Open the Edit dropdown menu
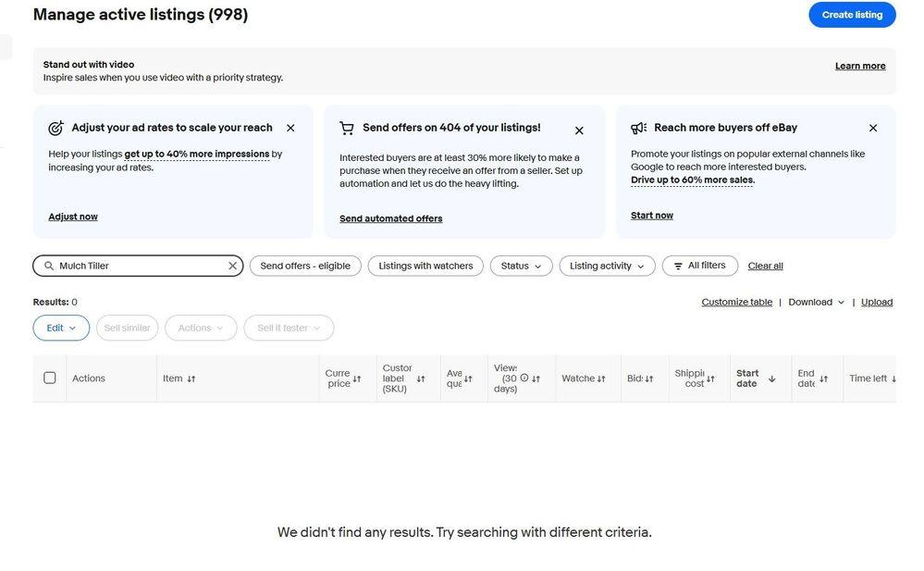Viewport: 924px width, 571px height. point(61,328)
